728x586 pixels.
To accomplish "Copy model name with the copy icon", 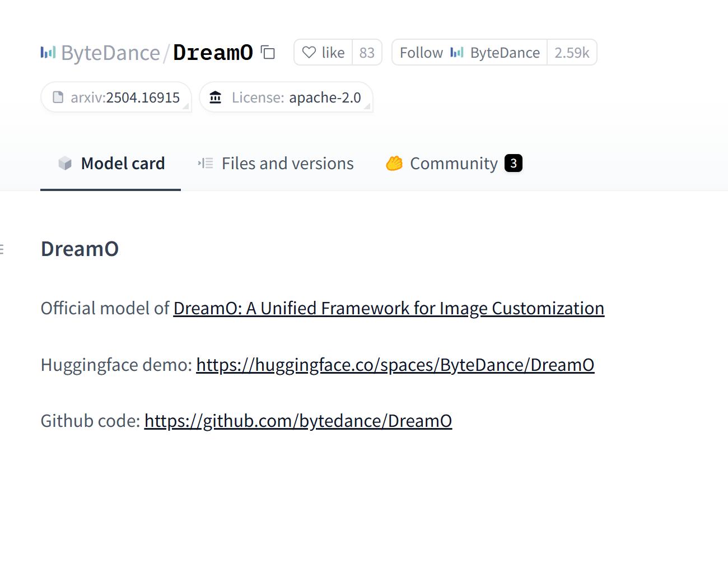I will [268, 53].
